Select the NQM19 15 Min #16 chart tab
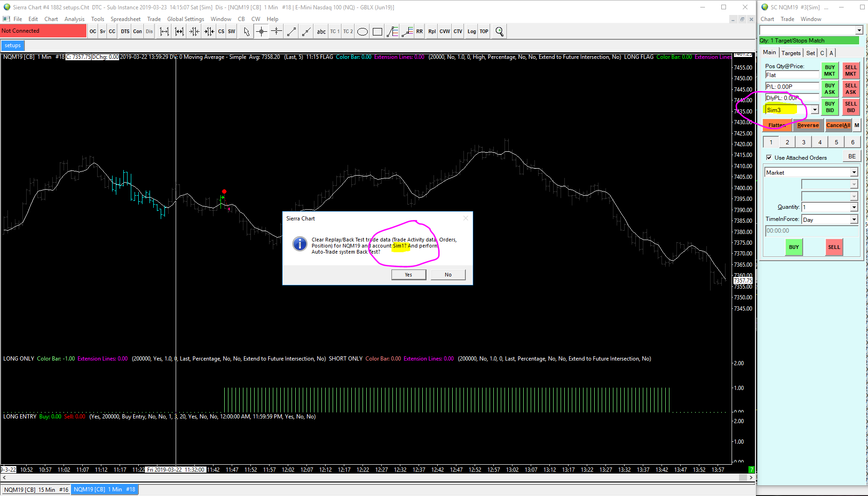This screenshot has width=868, height=496. (x=36, y=489)
